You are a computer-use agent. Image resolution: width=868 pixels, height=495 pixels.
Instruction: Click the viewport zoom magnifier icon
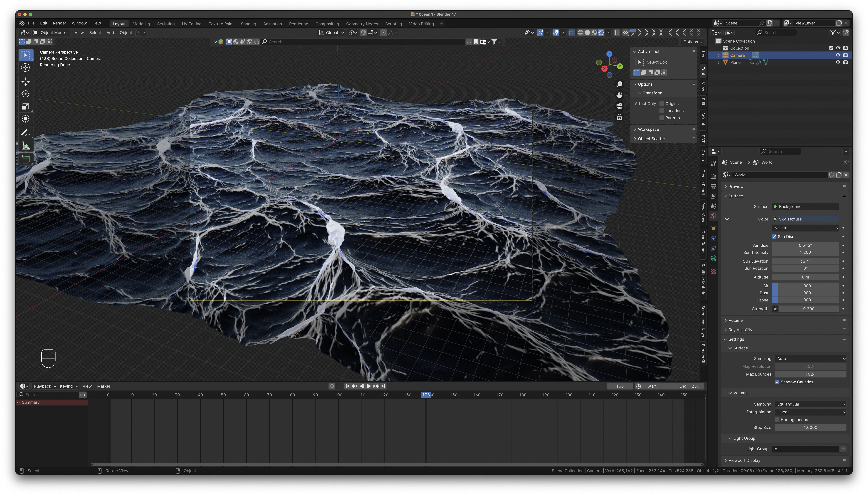pyautogui.click(x=620, y=84)
